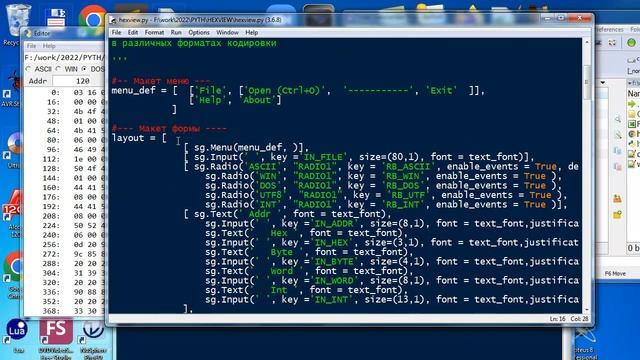Click the IDLE file icon in hexview.py title bar

click(113, 20)
